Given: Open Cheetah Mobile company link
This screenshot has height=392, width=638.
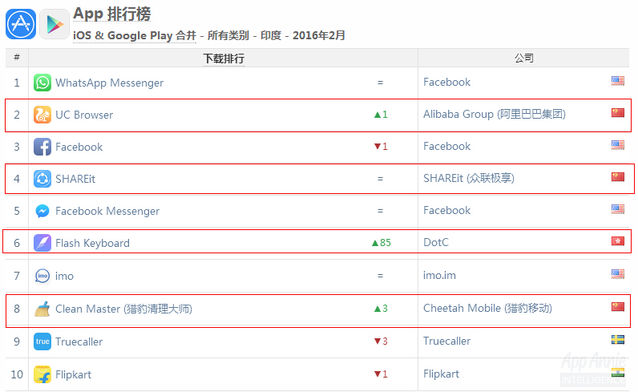Looking at the screenshot, I should 487,308.
